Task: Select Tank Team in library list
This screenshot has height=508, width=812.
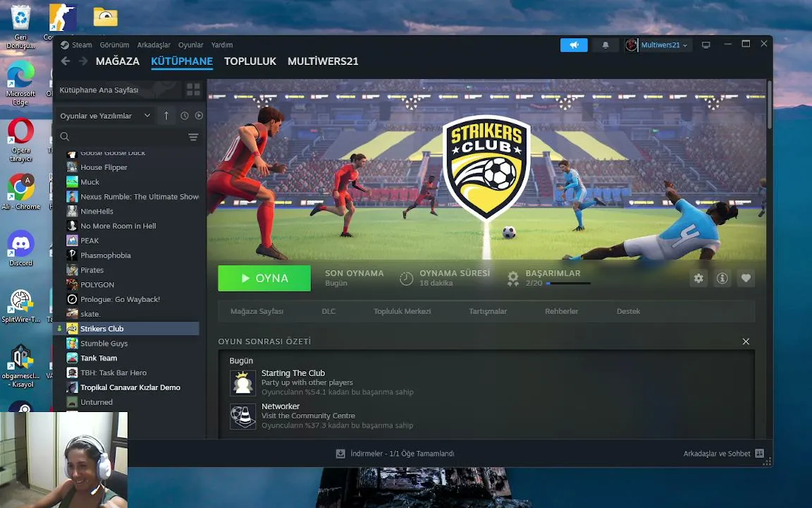Action: tap(133, 358)
